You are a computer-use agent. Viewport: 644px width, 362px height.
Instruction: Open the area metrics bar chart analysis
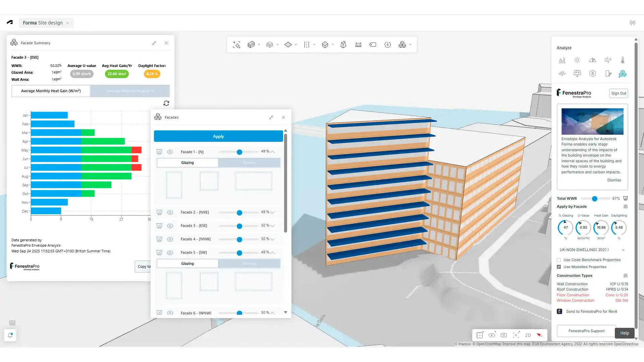pos(562,60)
